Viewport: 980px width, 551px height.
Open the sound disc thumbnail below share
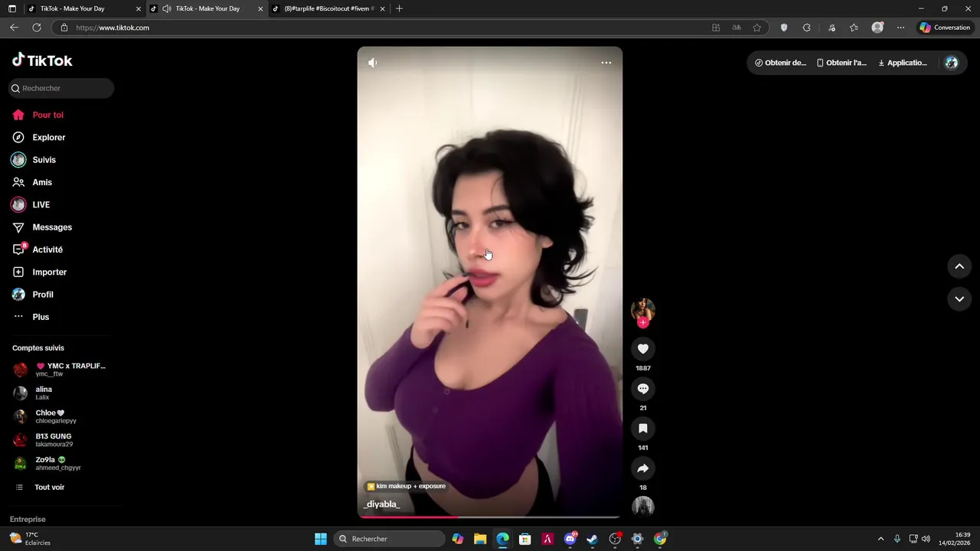[x=643, y=507]
